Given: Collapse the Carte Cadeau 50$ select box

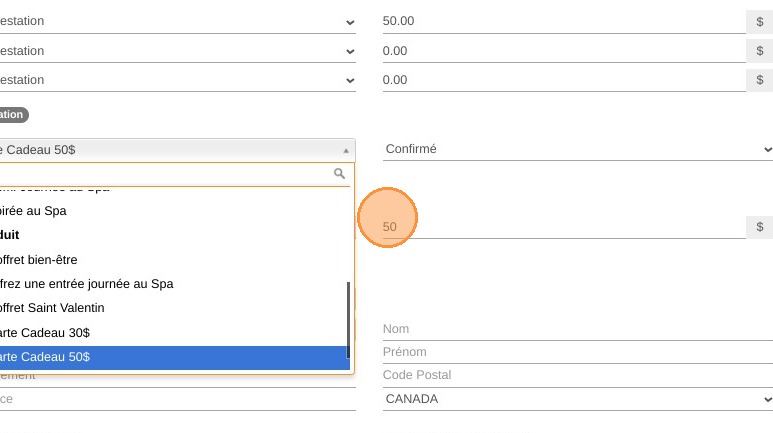Looking at the screenshot, I should [177, 150].
